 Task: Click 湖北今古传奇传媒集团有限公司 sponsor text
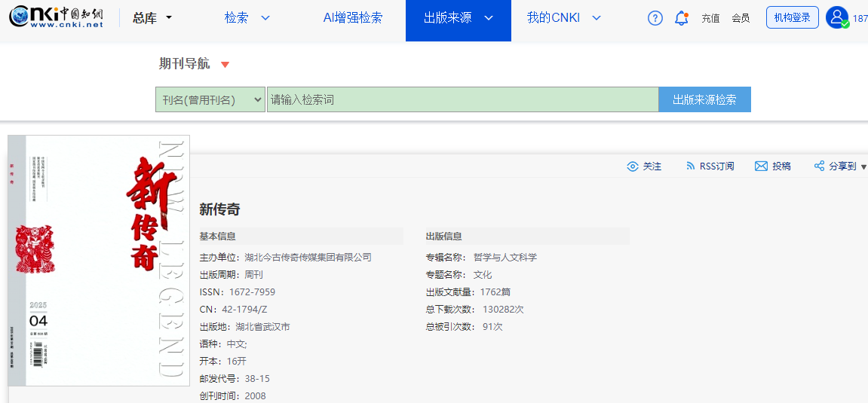click(x=308, y=257)
